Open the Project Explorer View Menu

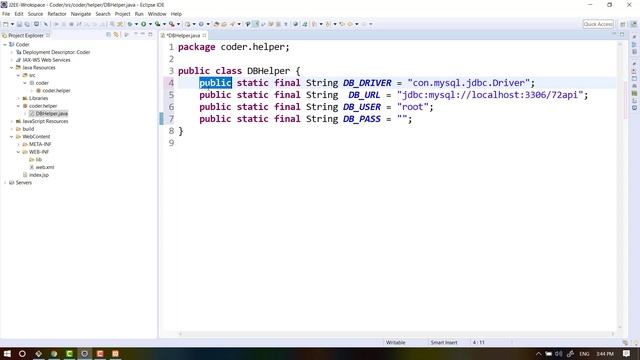coord(136,35)
